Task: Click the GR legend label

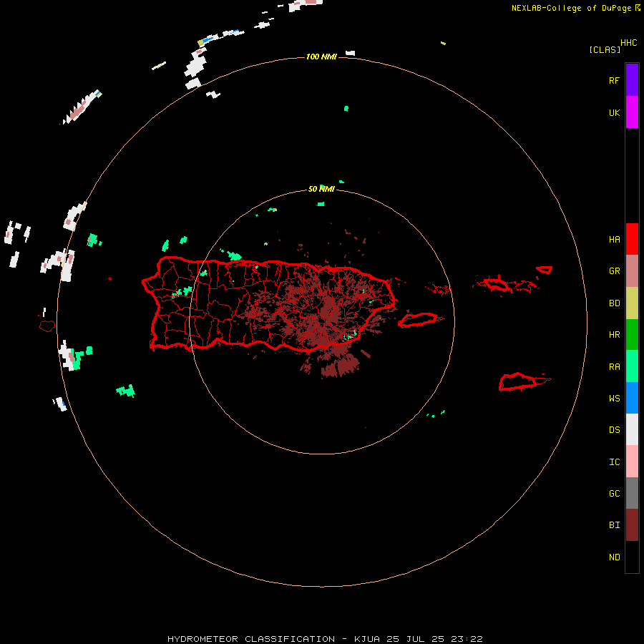Action: tap(614, 271)
